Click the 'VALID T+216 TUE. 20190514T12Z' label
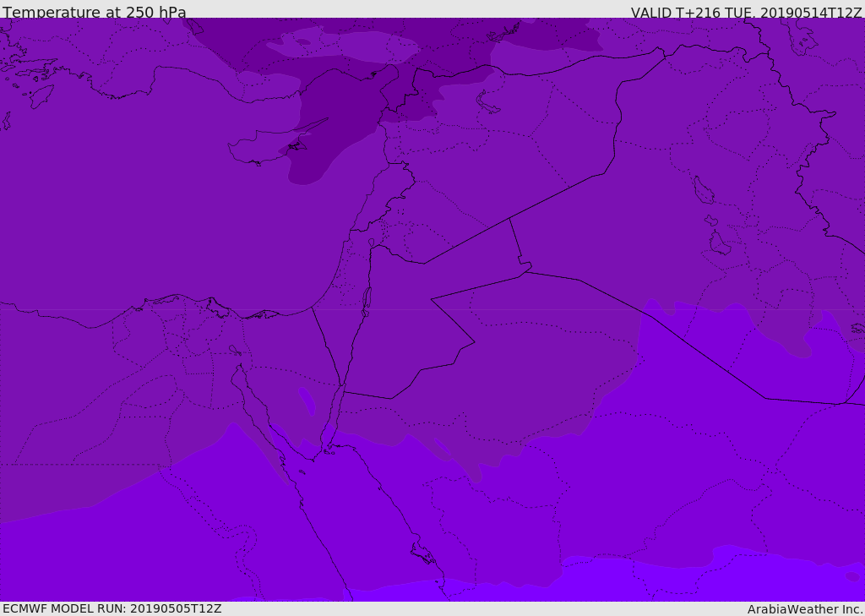 (746, 12)
